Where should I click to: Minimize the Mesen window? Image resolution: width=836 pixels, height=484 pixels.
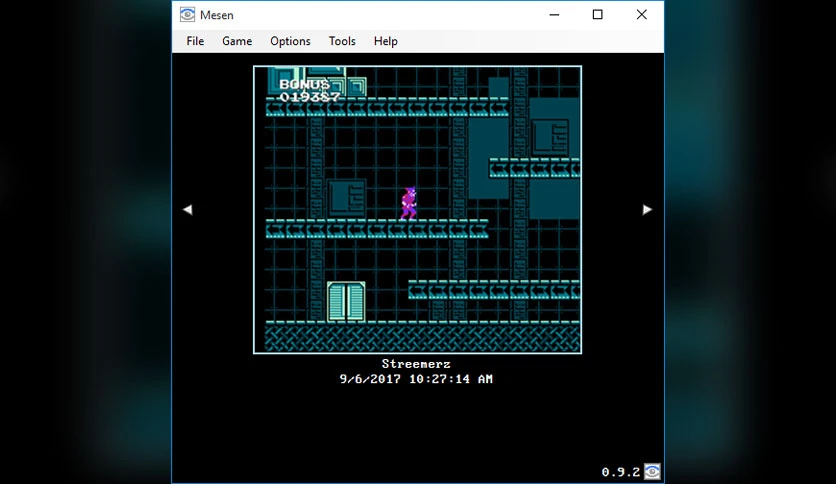(554, 15)
